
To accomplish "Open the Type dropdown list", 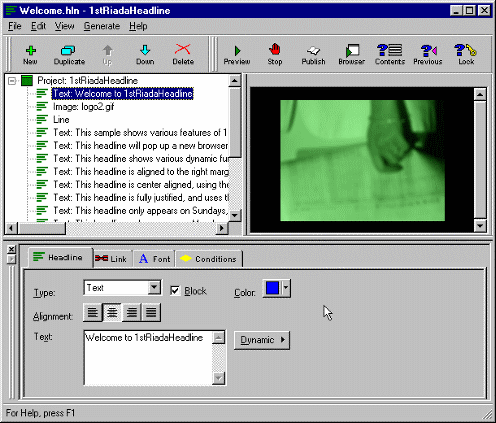I will point(154,288).
